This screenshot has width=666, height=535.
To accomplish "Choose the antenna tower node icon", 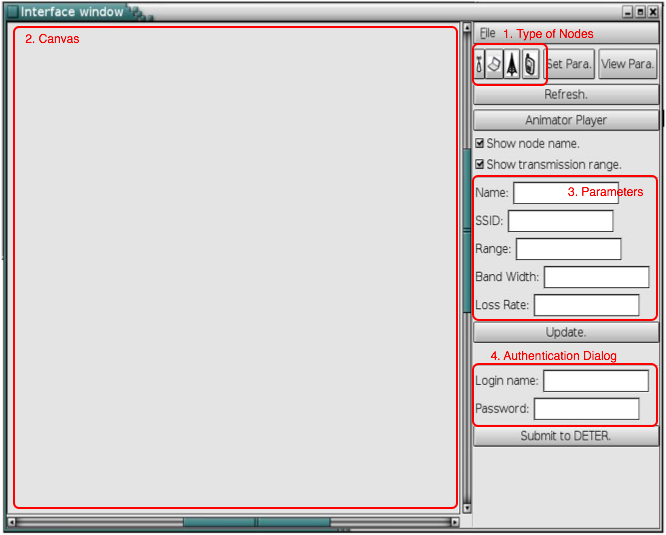I will (512, 64).
